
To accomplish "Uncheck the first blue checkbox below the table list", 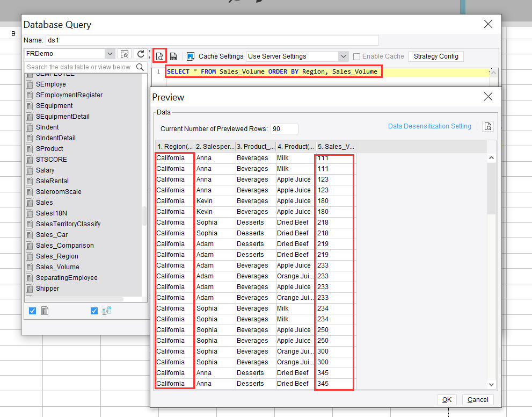I will tap(32, 311).
